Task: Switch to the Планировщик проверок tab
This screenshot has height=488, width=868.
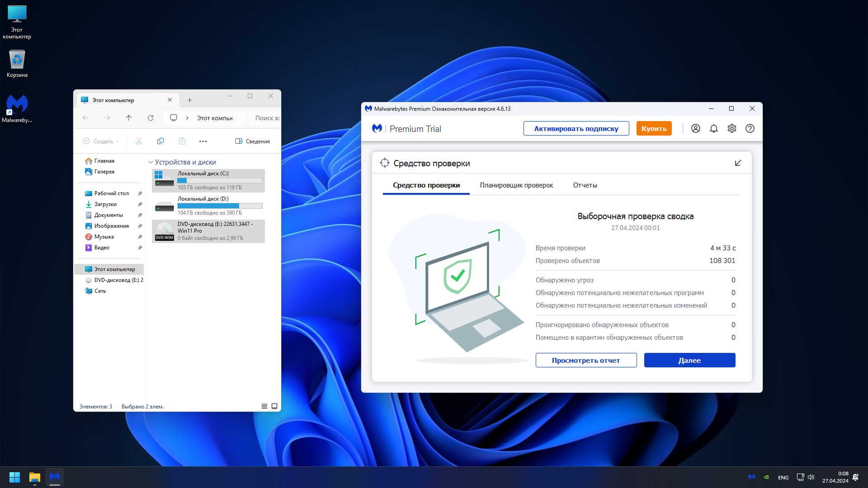Action: pos(516,185)
